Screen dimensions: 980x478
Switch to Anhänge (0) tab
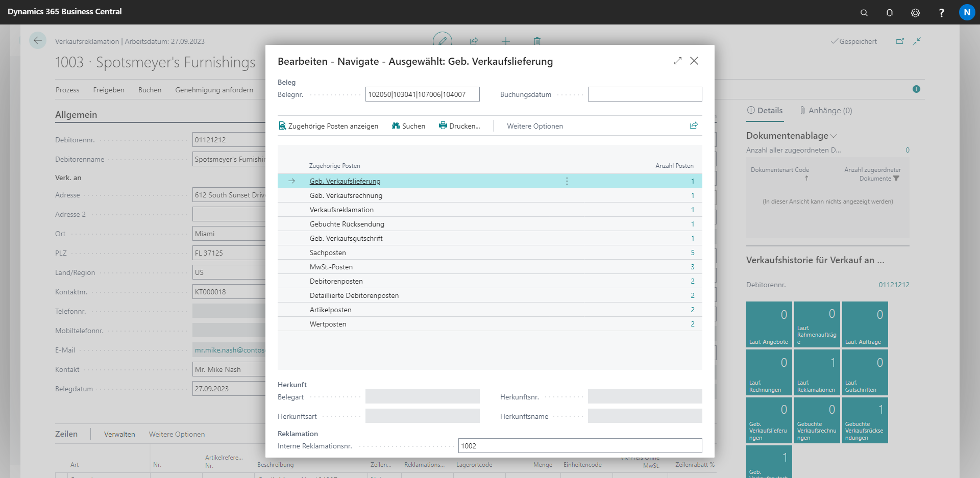click(x=826, y=111)
